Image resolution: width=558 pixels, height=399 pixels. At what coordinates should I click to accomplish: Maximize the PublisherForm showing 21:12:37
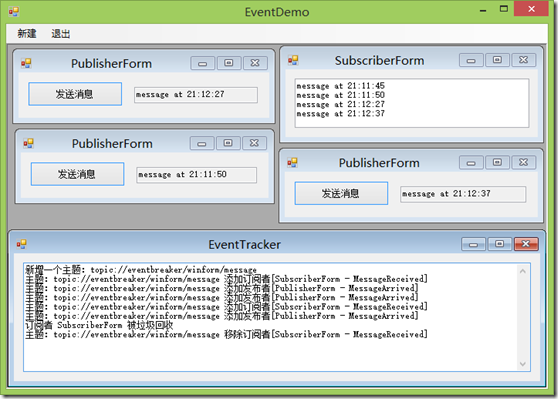click(x=497, y=163)
